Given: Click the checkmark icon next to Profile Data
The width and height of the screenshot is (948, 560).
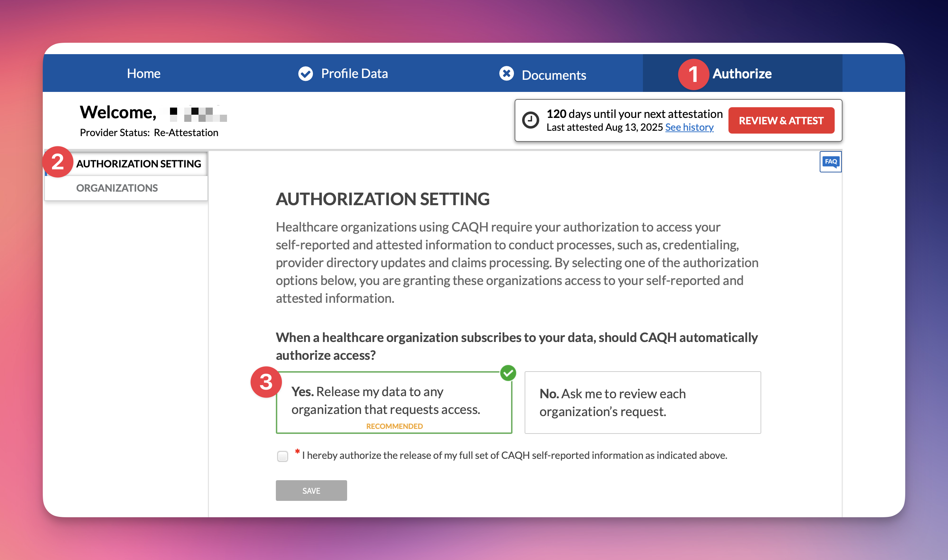Looking at the screenshot, I should (x=306, y=73).
